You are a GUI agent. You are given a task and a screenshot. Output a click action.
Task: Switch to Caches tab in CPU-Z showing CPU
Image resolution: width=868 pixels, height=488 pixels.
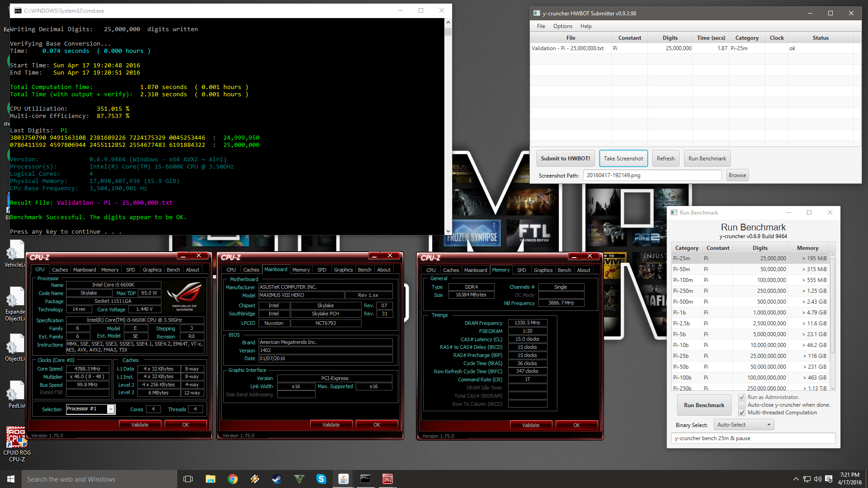click(x=60, y=270)
